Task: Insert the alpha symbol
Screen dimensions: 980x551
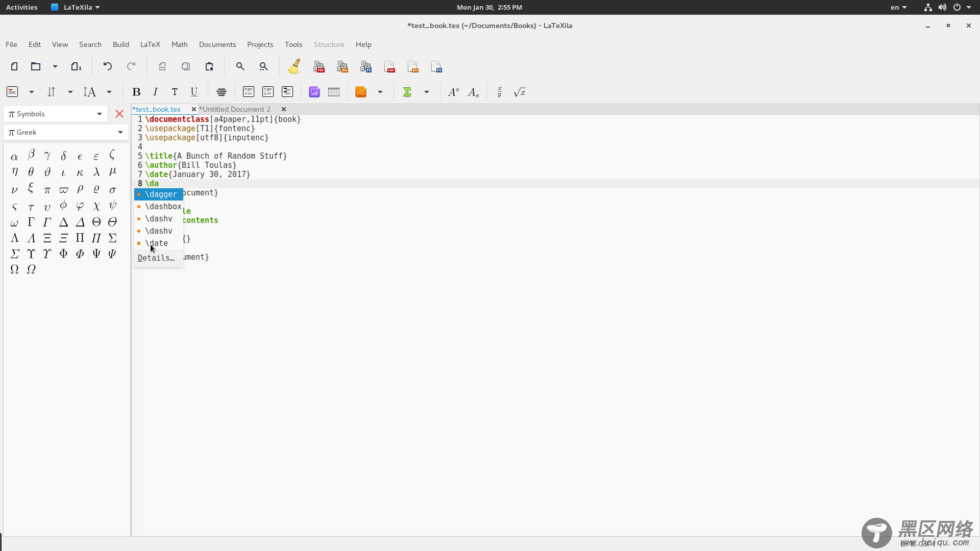Action: (14, 157)
